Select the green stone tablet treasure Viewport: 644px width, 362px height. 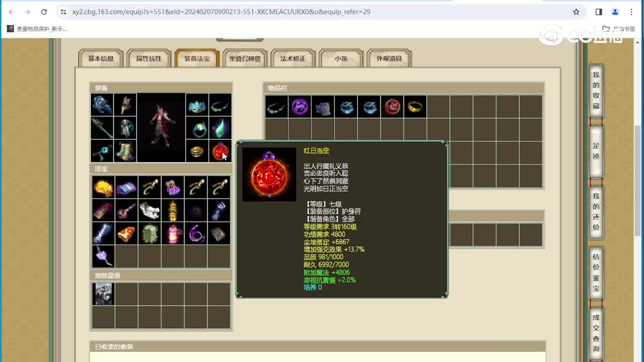[149, 233]
